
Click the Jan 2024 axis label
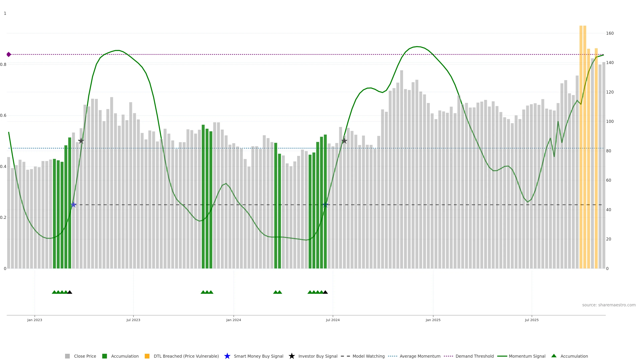coord(233,320)
